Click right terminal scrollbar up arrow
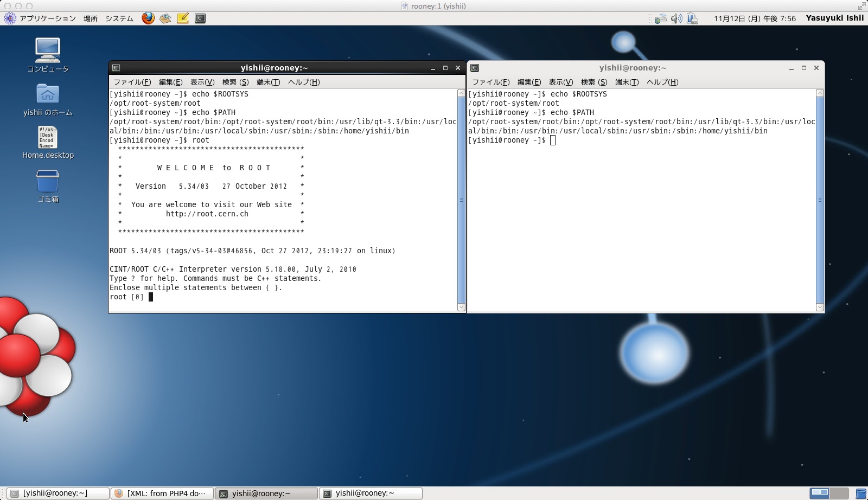Viewport: 868px width, 500px height. click(820, 93)
